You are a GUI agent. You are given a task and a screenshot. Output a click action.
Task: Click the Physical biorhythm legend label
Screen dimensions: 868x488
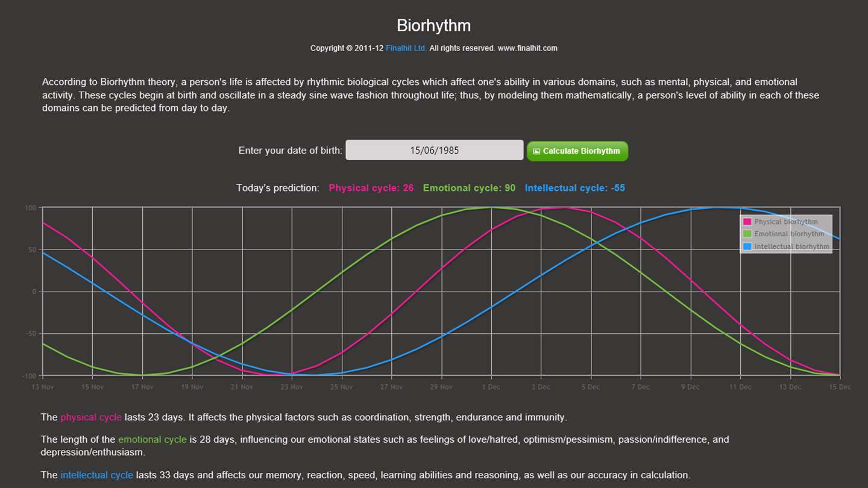pos(786,222)
